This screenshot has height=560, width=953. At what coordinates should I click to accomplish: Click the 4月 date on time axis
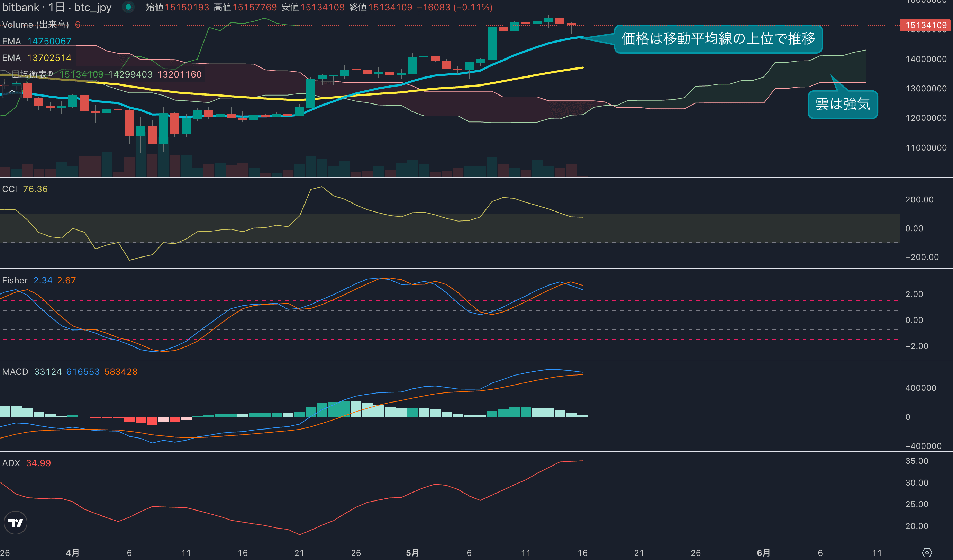[x=73, y=553]
